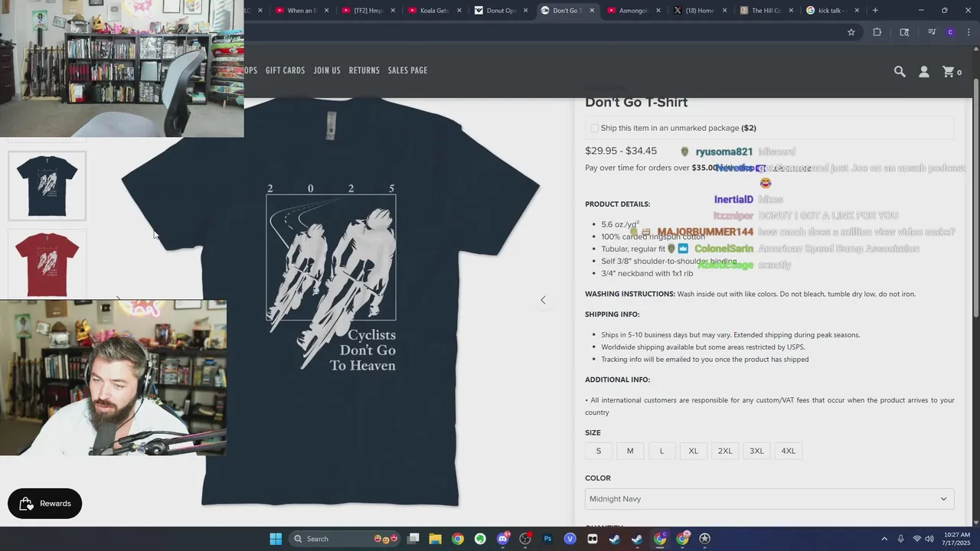Click the microphone icon in system tray
This screenshot has height=551, width=980.
click(x=900, y=539)
